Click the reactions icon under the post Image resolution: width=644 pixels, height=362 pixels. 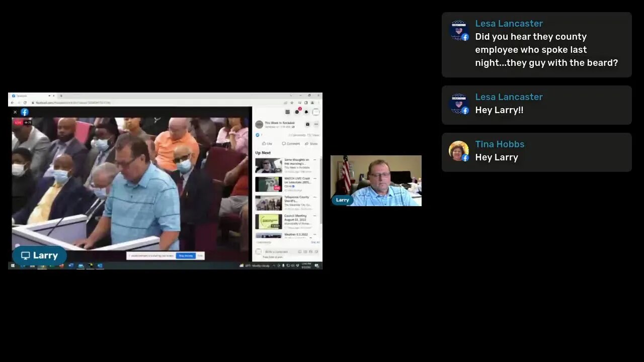258,135
